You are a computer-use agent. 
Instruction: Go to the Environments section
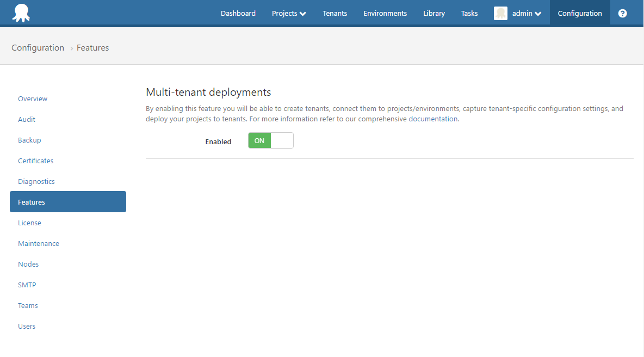[x=385, y=13]
